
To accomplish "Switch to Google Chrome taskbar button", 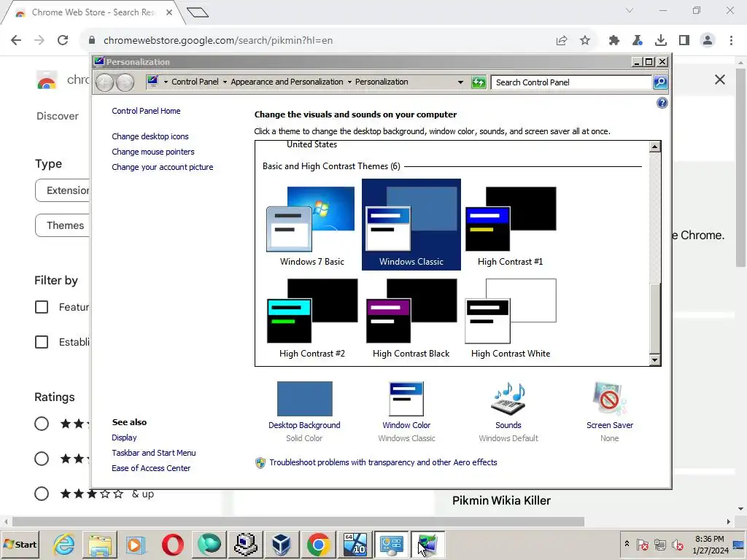I will [x=318, y=544].
